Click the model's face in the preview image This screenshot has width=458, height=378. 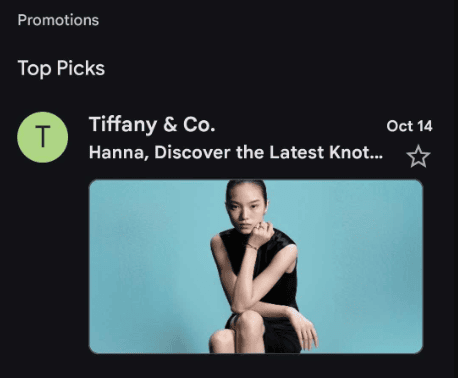[x=245, y=208]
